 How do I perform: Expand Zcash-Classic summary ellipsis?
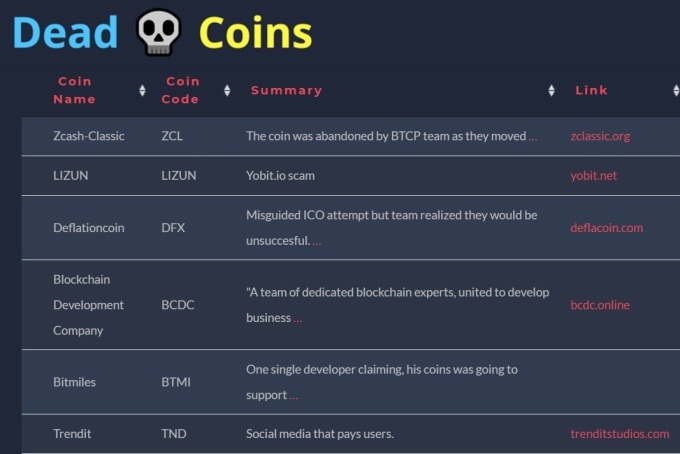(x=533, y=138)
